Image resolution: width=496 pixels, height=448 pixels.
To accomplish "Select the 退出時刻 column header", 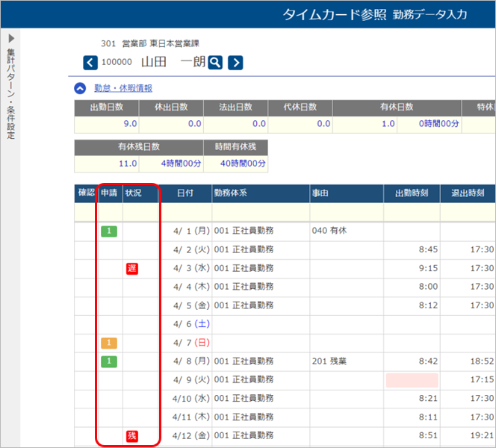I will point(468,193).
